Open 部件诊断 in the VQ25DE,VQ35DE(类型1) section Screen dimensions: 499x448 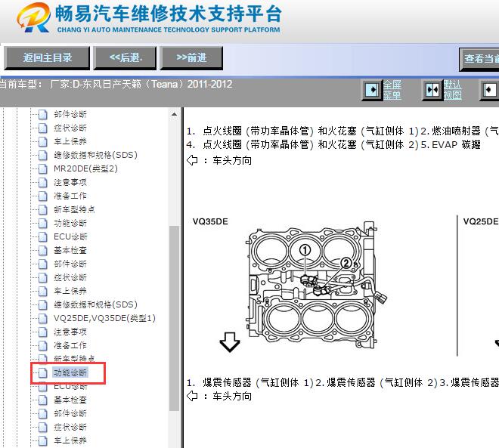(x=70, y=413)
